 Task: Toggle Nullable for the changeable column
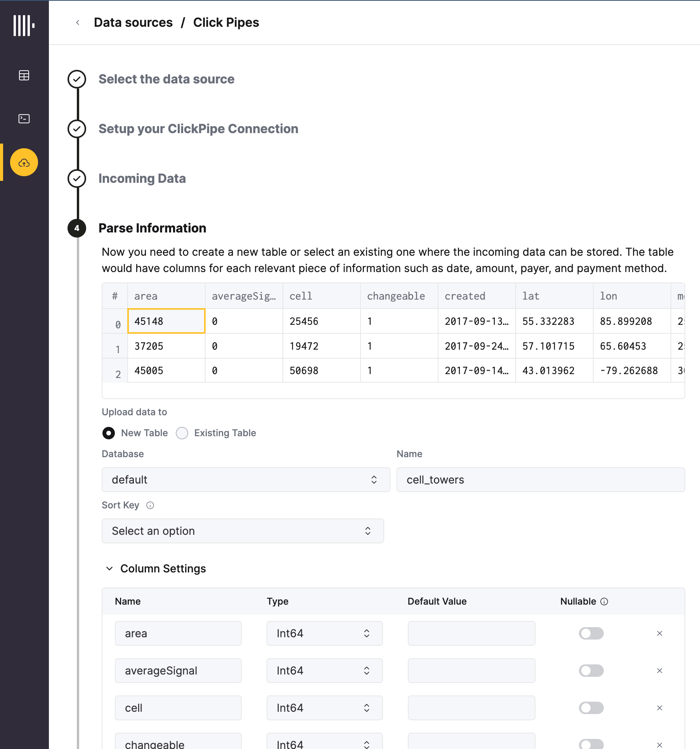[591, 744]
